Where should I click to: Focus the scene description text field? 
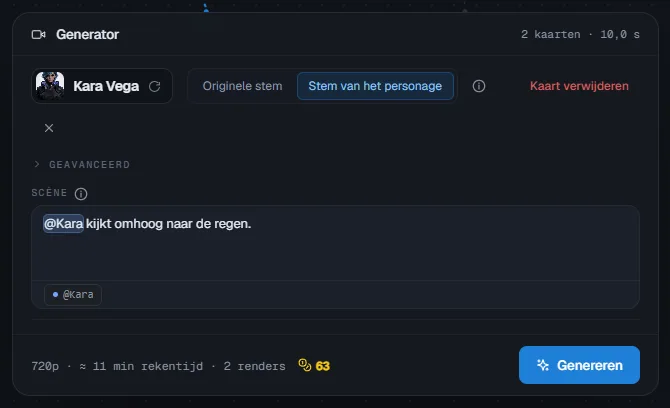coord(335,243)
